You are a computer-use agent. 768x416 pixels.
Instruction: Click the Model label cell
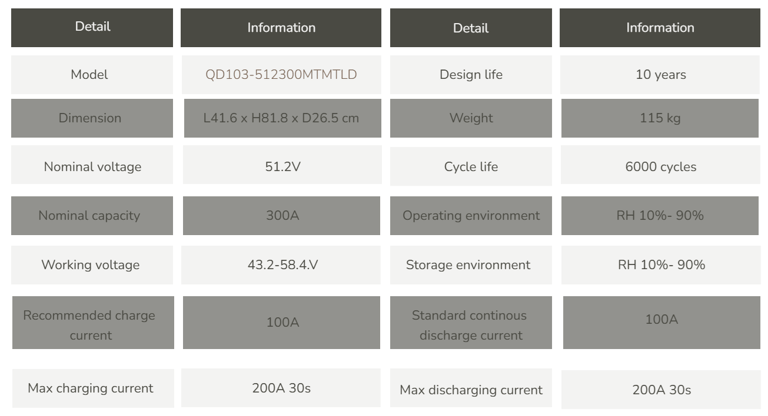point(92,74)
